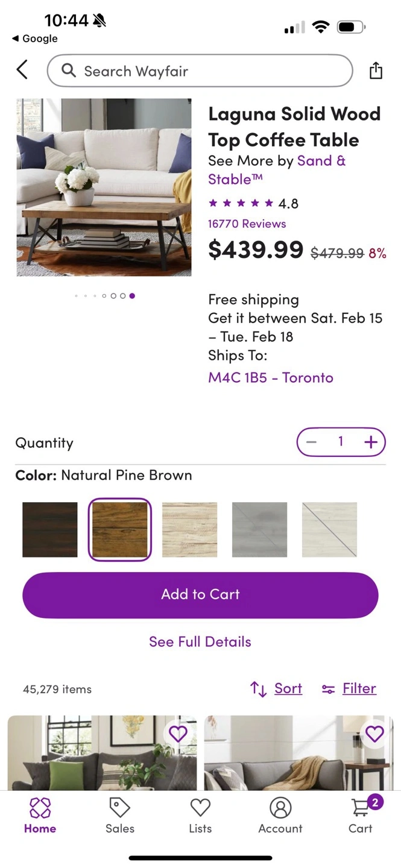
Task: Go to the Home tab
Action: pyautogui.click(x=40, y=816)
